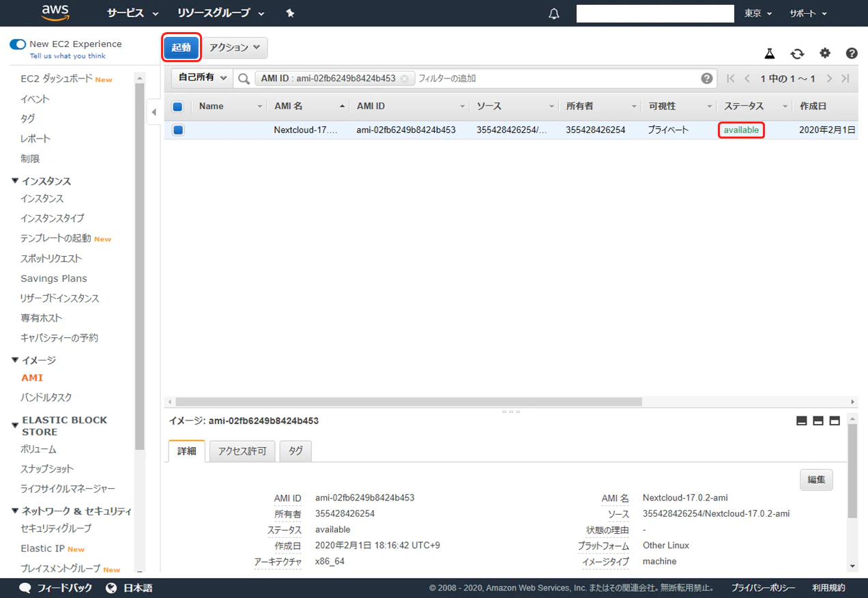This screenshot has height=598, width=868.
Task: Open イベント in sidebar
Action: tap(35, 99)
